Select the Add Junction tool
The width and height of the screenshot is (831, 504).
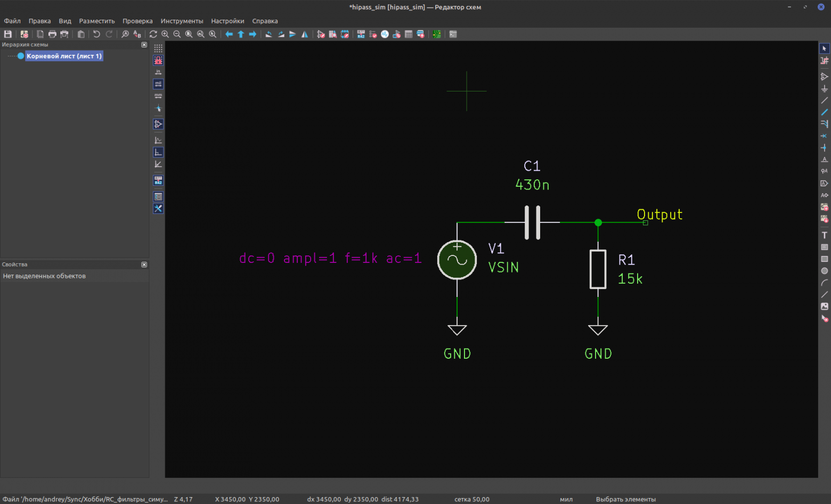coord(824,148)
